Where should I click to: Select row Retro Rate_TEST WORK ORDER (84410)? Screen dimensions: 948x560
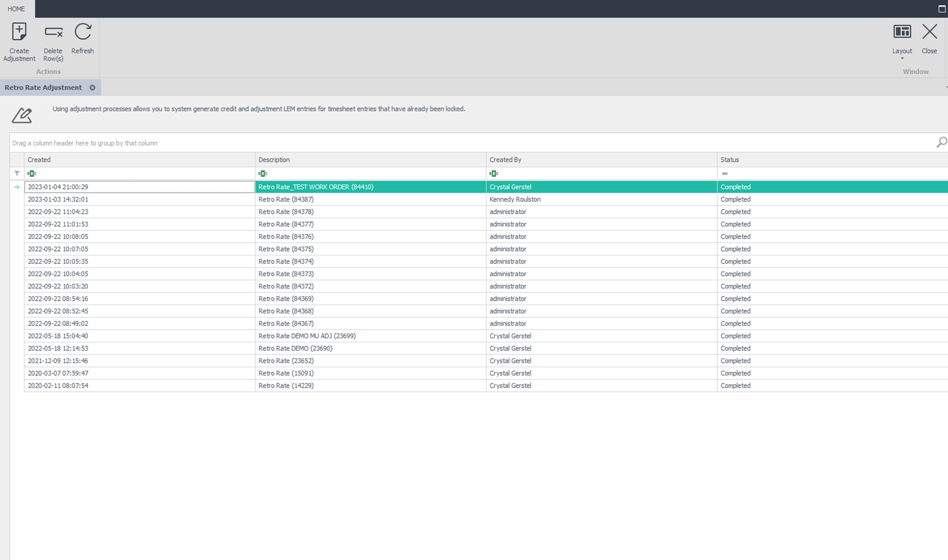tap(486, 187)
